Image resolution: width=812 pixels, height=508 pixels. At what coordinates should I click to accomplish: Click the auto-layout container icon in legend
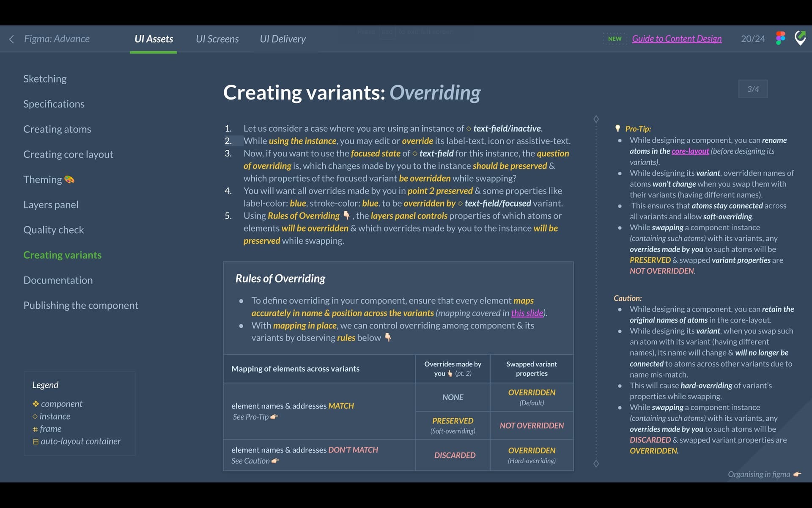coord(36,441)
